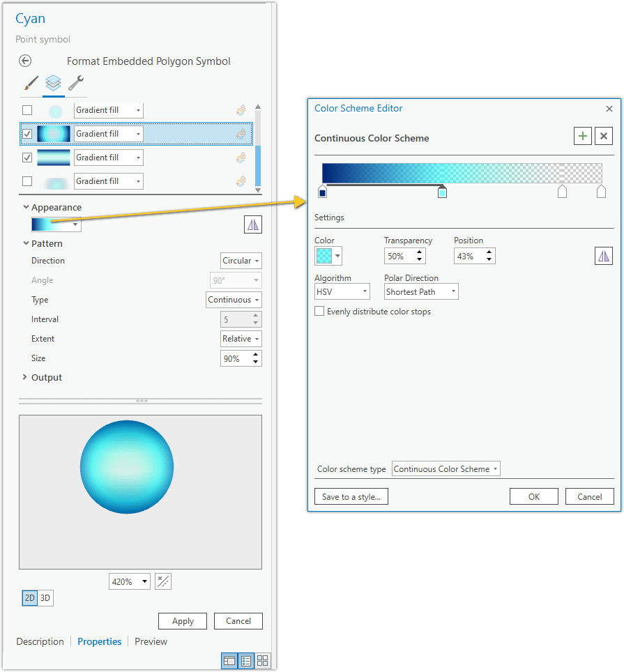Close the Color Scheme Editor dialog

pyautogui.click(x=609, y=109)
